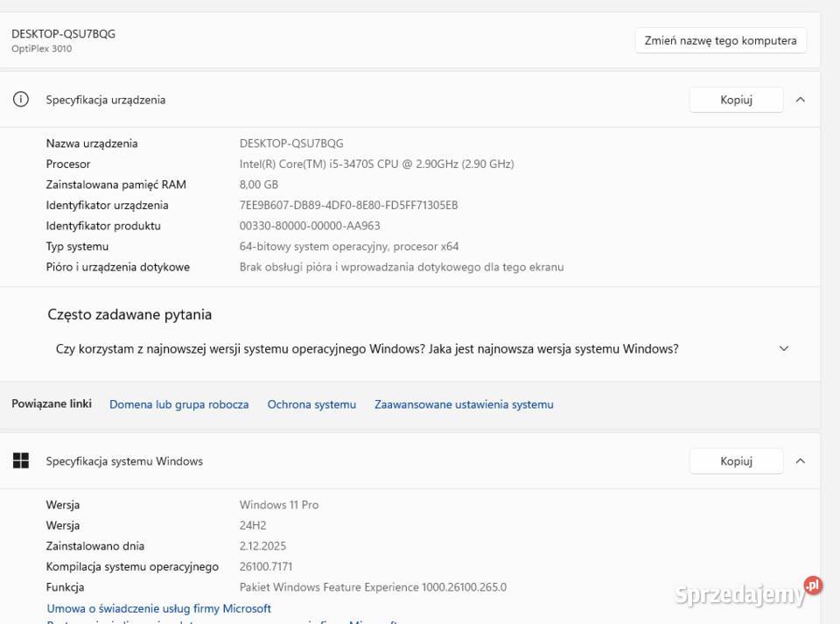
Task: Copy Windows specifications using its Kopiuj button
Action: pos(736,461)
